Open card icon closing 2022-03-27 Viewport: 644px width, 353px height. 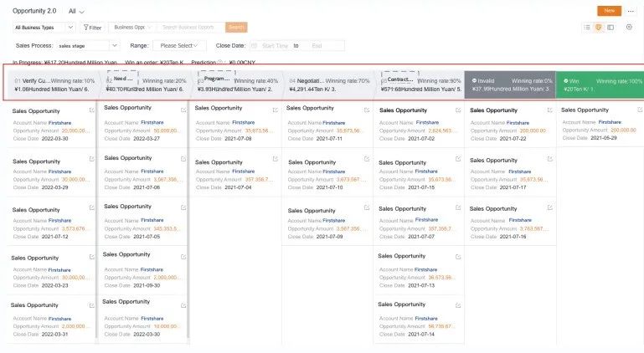click(x=183, y=110)
